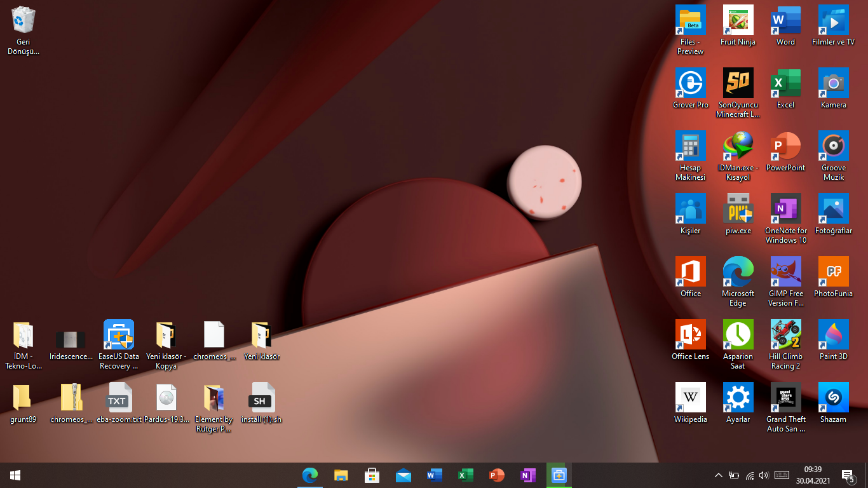The width and height of the screenshot is (868, 488).
Task: Select the grunt89 folder icon
Action: tap(24, 403)
